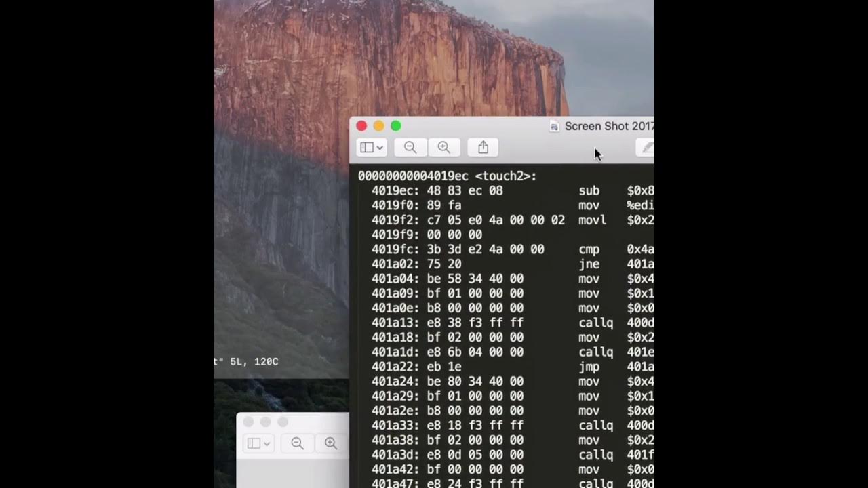Zoom in using the background Preview window

coord(331,443)
